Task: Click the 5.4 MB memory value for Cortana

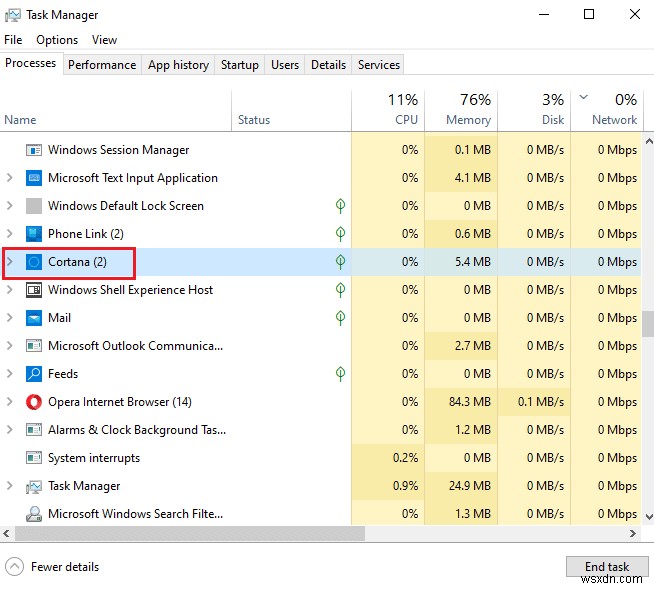Action: 473,262
